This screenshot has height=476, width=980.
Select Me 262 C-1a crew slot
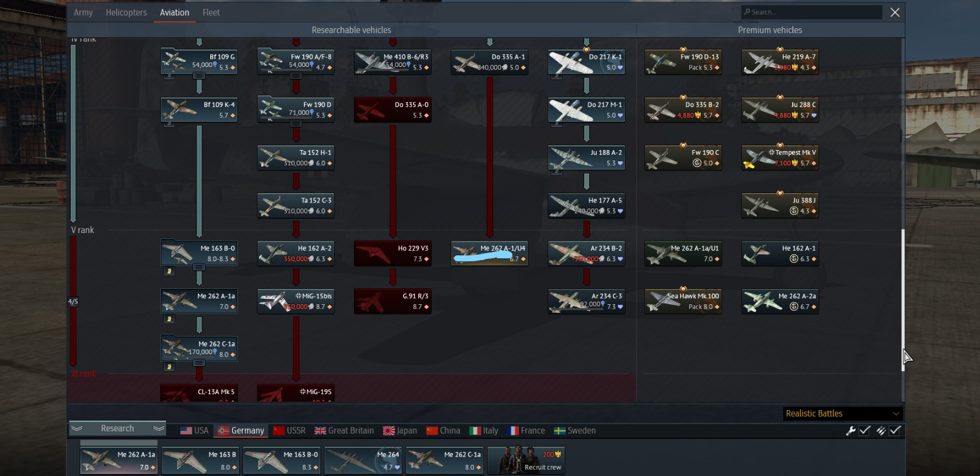(x=445, y=460)
